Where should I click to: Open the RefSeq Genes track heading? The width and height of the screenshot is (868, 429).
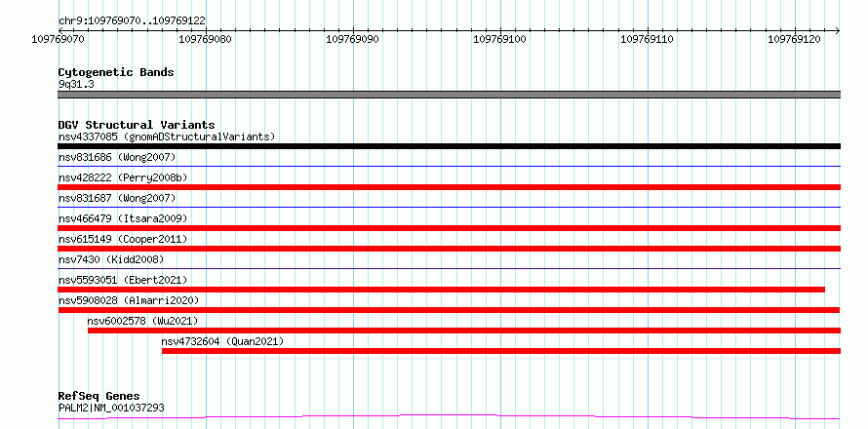99,396
